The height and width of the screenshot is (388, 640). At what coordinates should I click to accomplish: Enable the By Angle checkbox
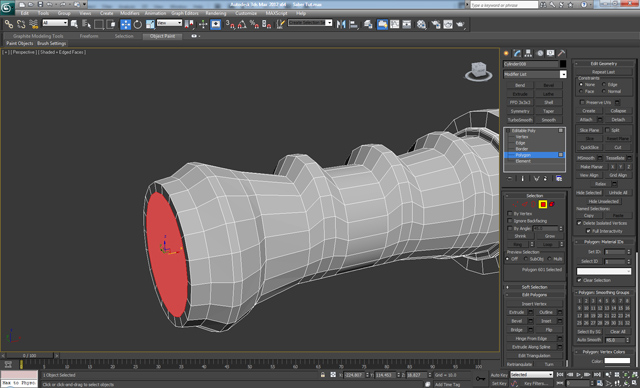(x=510, y=228)
